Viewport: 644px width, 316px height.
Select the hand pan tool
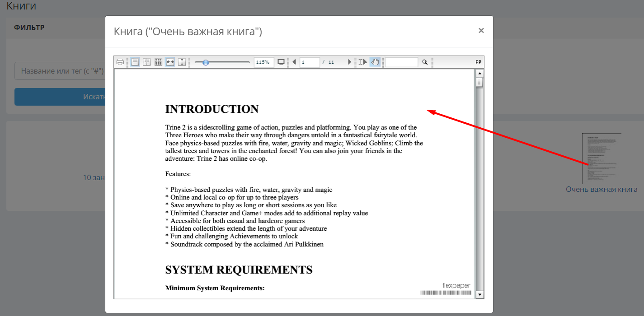point(375,62)
